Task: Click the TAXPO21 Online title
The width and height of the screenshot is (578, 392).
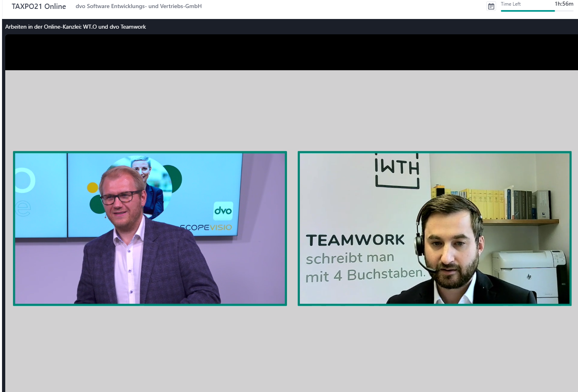Action: tap(39, 6)
